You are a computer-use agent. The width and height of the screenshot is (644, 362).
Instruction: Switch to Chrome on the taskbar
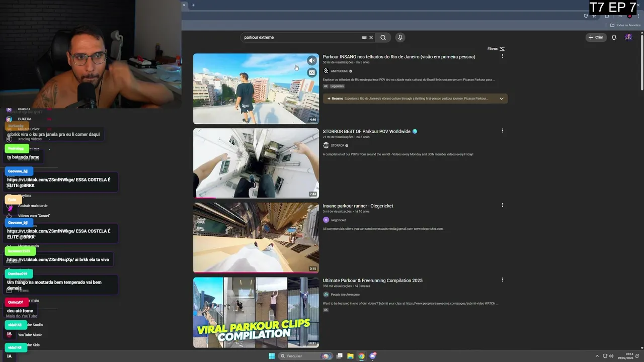361,356
